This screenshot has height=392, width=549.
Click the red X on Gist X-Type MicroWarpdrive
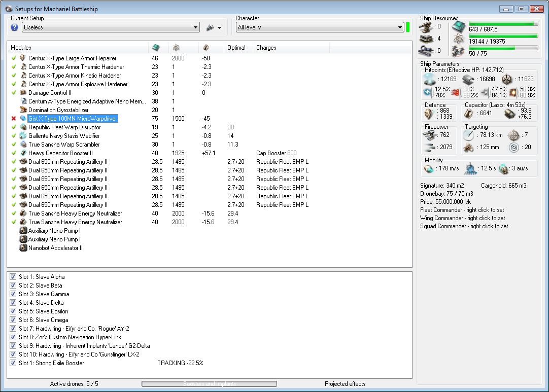pos(14,119)
